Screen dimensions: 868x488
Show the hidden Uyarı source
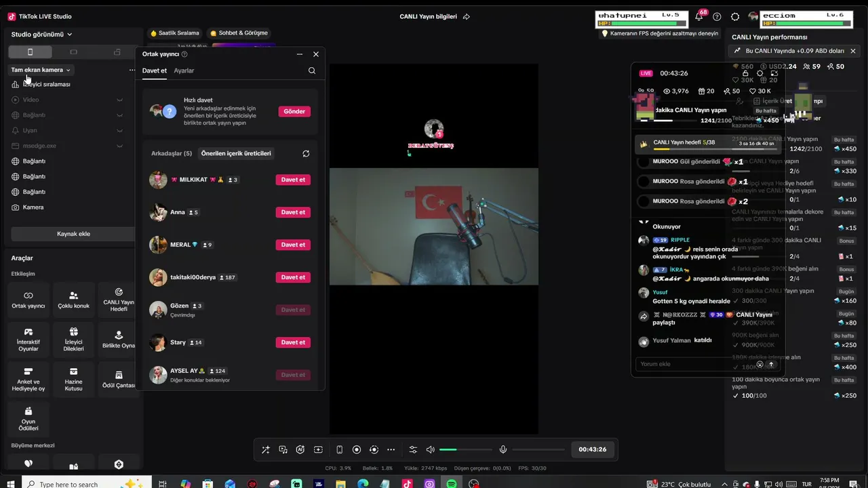[x=120, y=130]
